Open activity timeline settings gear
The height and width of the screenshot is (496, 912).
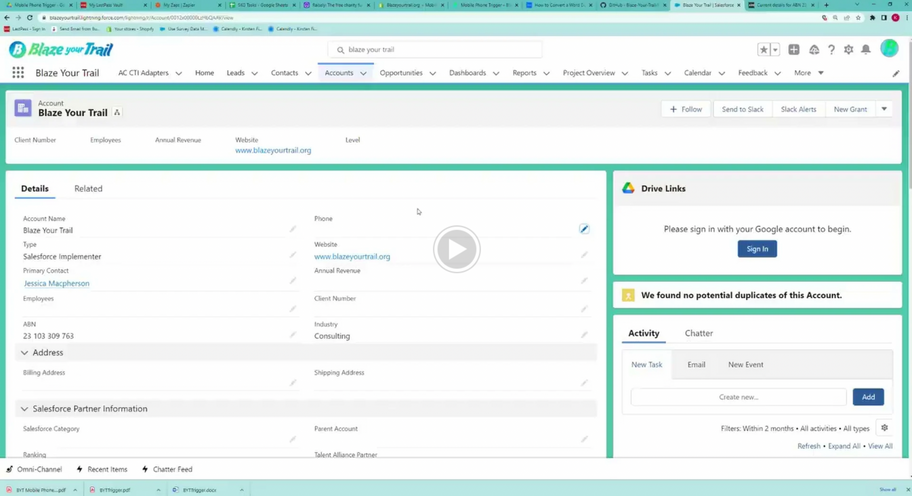tap(884, 428)
